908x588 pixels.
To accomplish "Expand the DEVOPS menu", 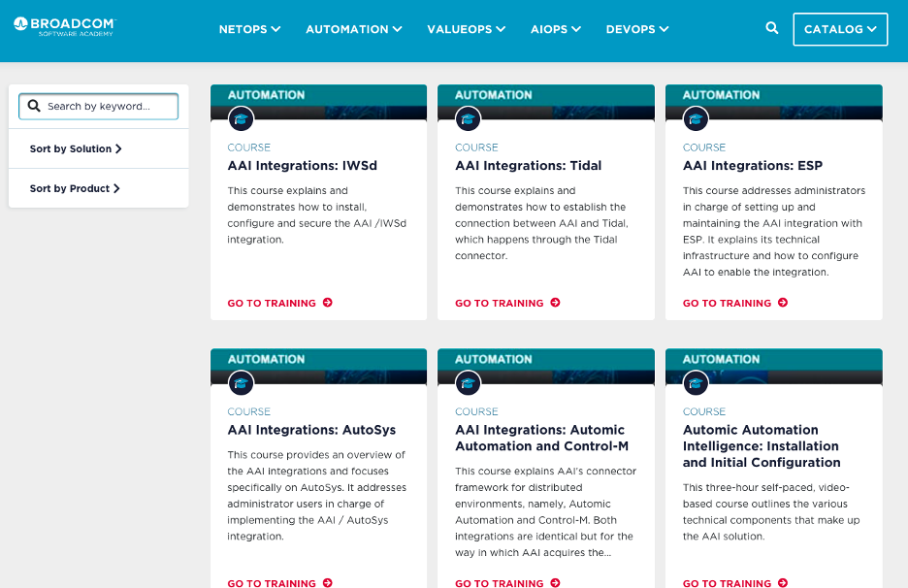I will point(637,29).
